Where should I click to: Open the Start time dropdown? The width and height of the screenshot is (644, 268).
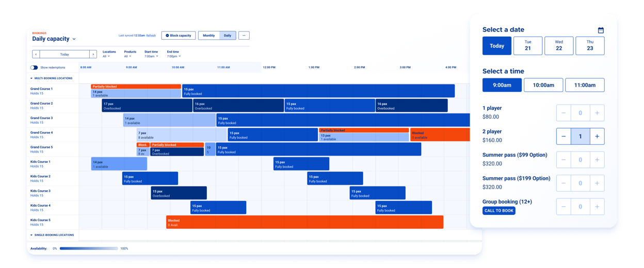click(151, 56)
